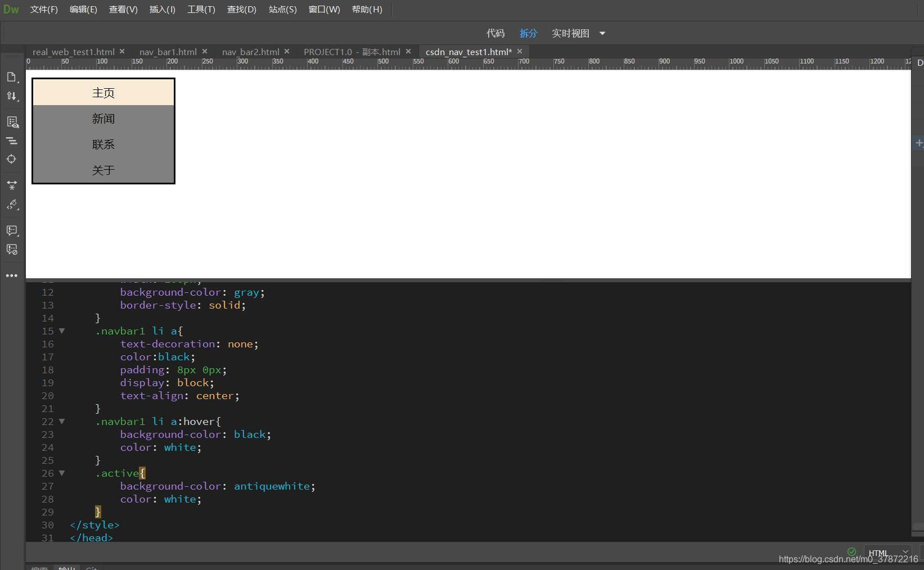
Task: Open the 实时视图 dropdown arrow
Action: pyautogui.click(x=602, y=33)
